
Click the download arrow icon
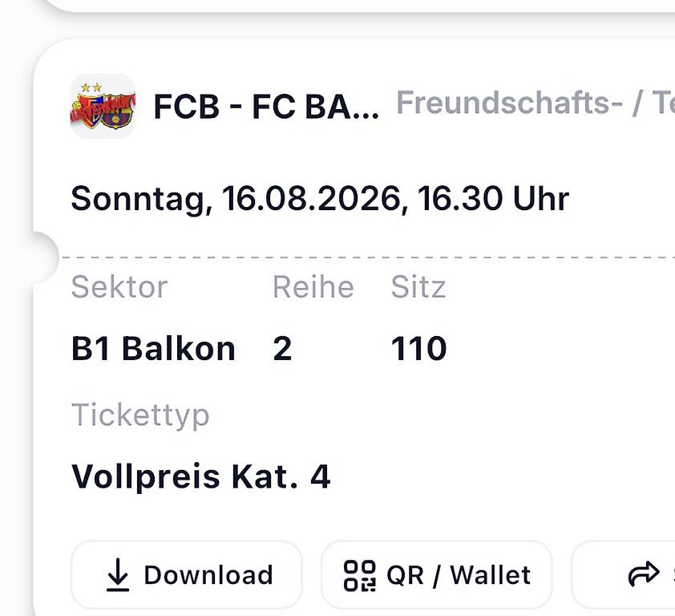(x=118, y=574)
